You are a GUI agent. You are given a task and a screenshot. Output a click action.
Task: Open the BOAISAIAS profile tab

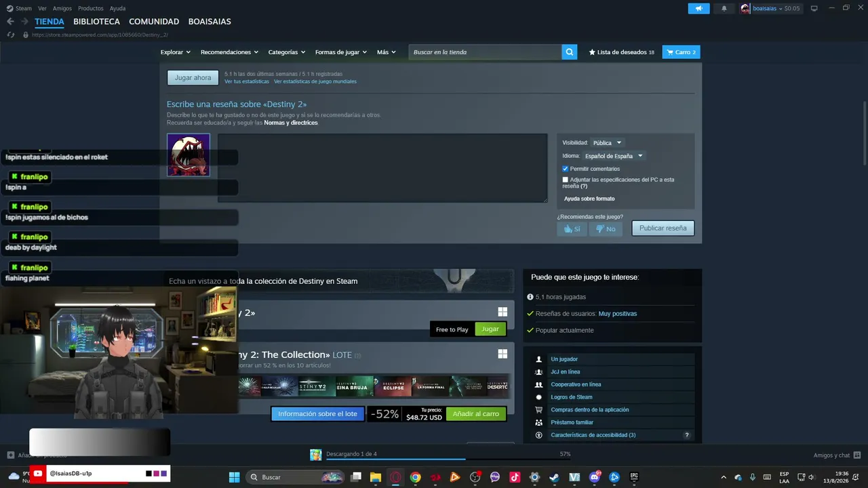click(210, 22)
